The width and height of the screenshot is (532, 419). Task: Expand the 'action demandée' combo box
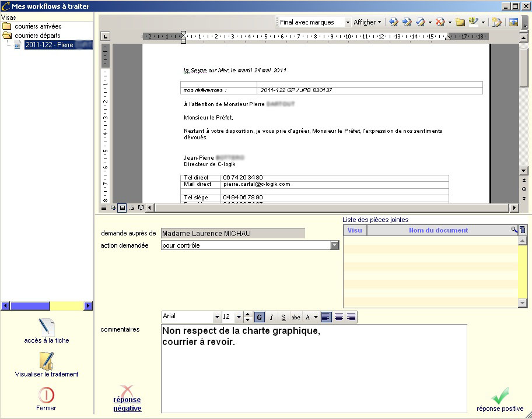coord(335,245)
